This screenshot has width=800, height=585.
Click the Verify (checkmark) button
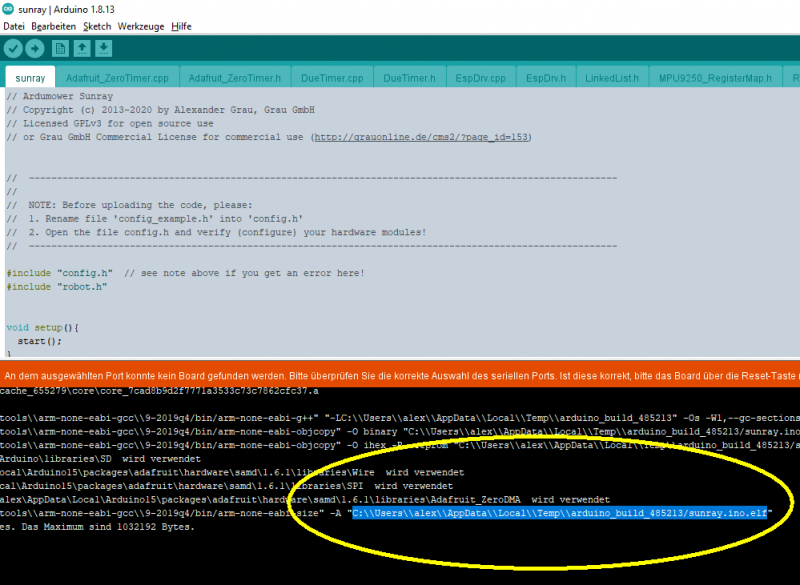click(x=13, y=49)
